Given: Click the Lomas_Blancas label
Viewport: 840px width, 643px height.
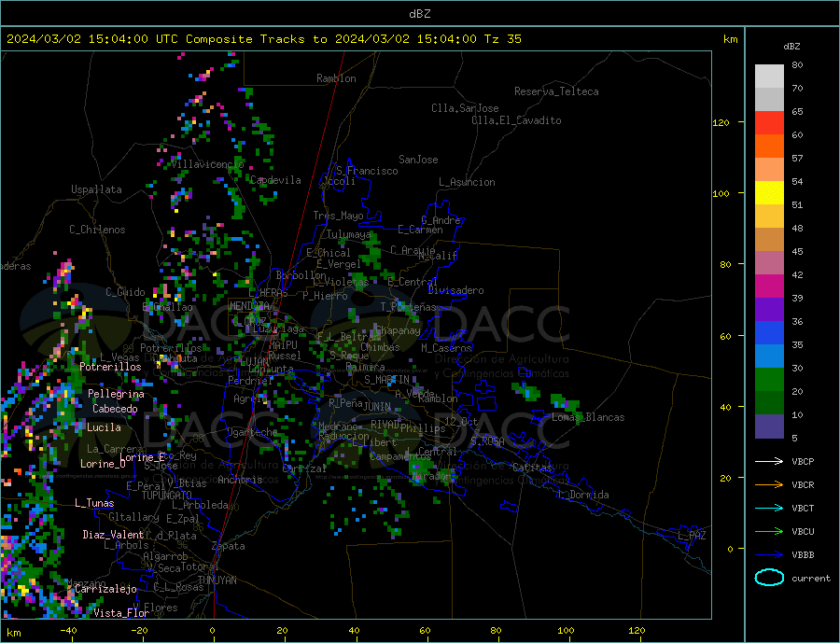Looking at the screenshot, I should 588,417.
